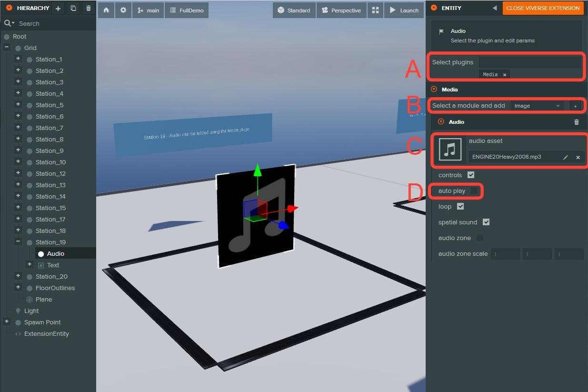Click the duplicate entity icon in Hierarchy

(73, 8)
